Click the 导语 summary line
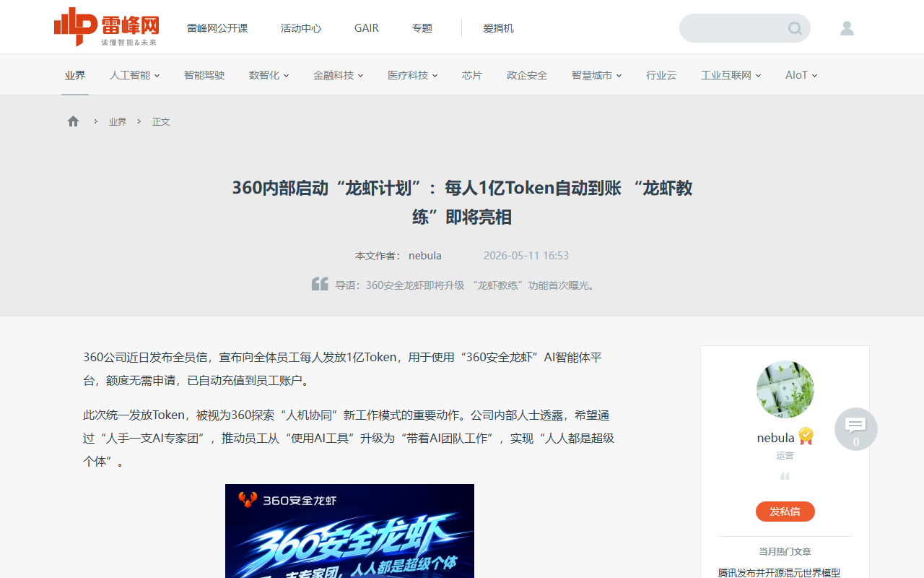The height and width of the screenshot is (578, 924). [x=466, y=285]
